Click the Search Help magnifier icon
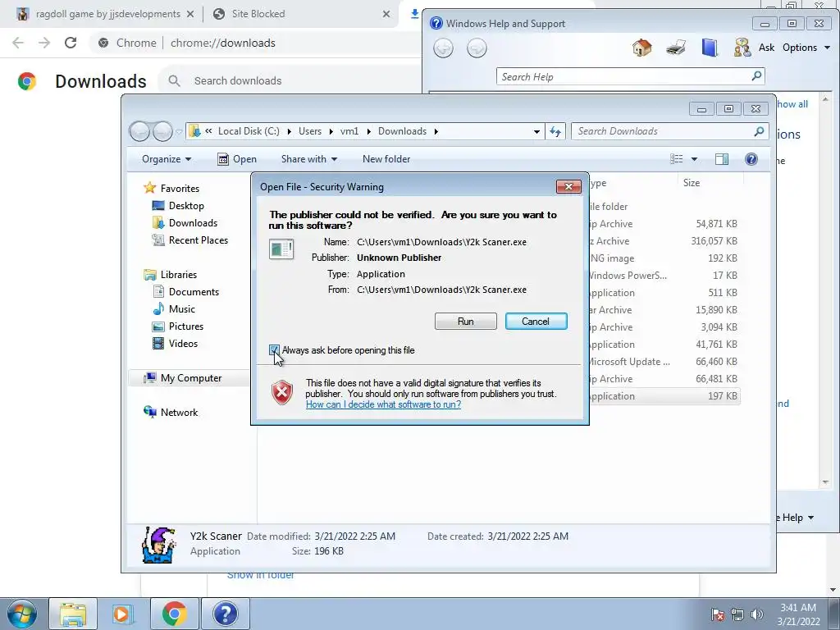 pyautogui.click(x=756, y=76)
